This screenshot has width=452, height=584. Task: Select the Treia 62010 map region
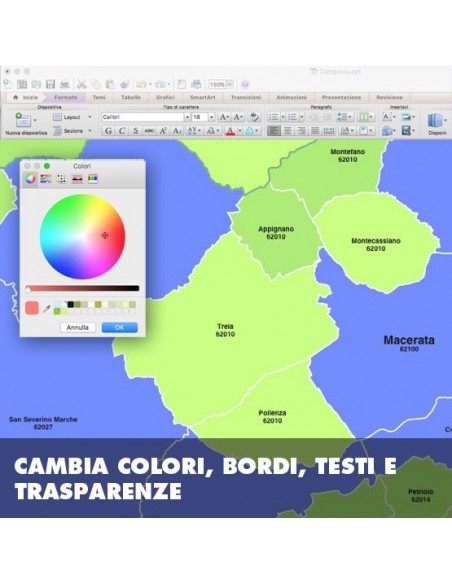click(225, 330)
